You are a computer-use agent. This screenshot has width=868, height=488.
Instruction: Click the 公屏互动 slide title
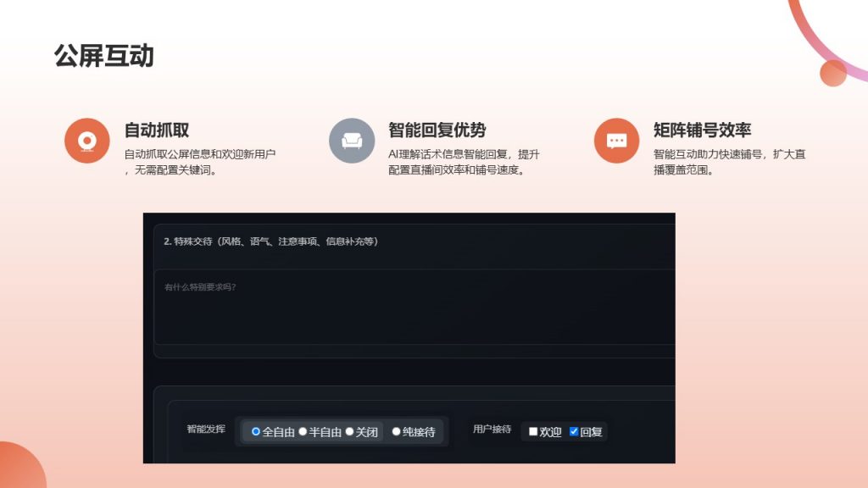tap(103, 56)
